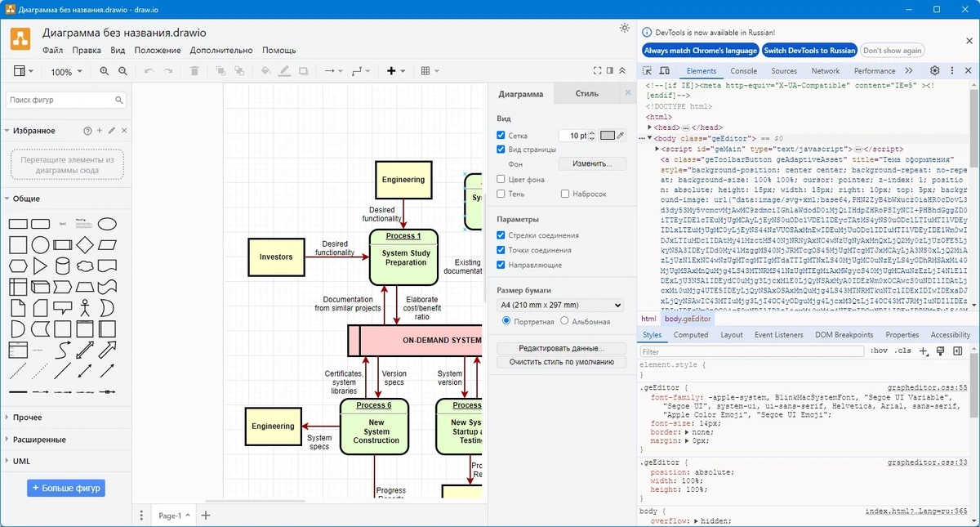Viewport: 980px width, 527px height.
Task: Click the help icon next to Избранное
Action: coord(87,131)
